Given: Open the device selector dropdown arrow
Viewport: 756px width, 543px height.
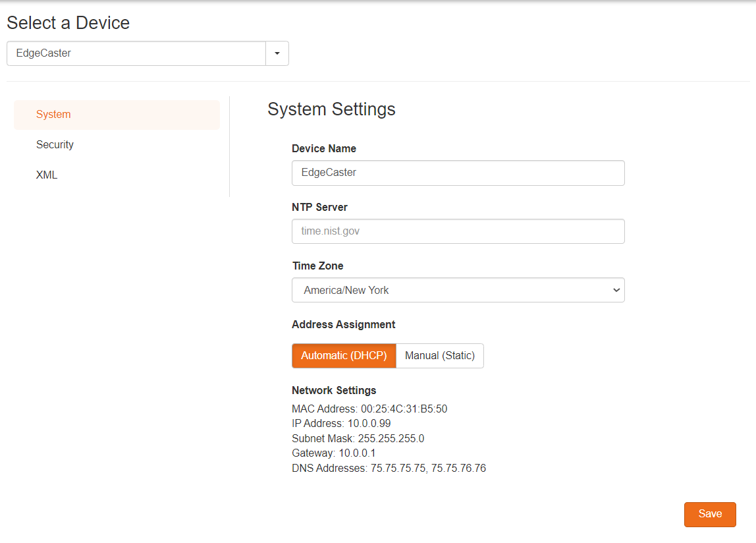Looking at the screenshot, I should tap(277, 53).
